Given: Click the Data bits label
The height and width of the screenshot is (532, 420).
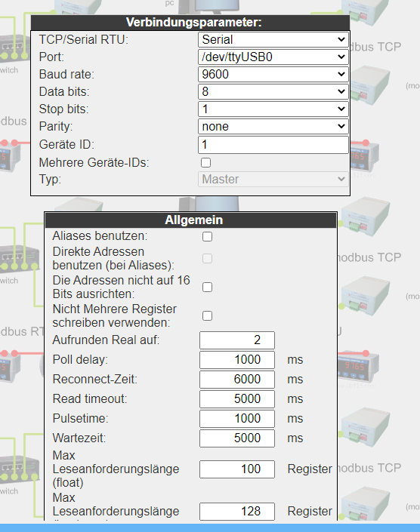Looking at the screenshot, I should [x=64, y=92].
